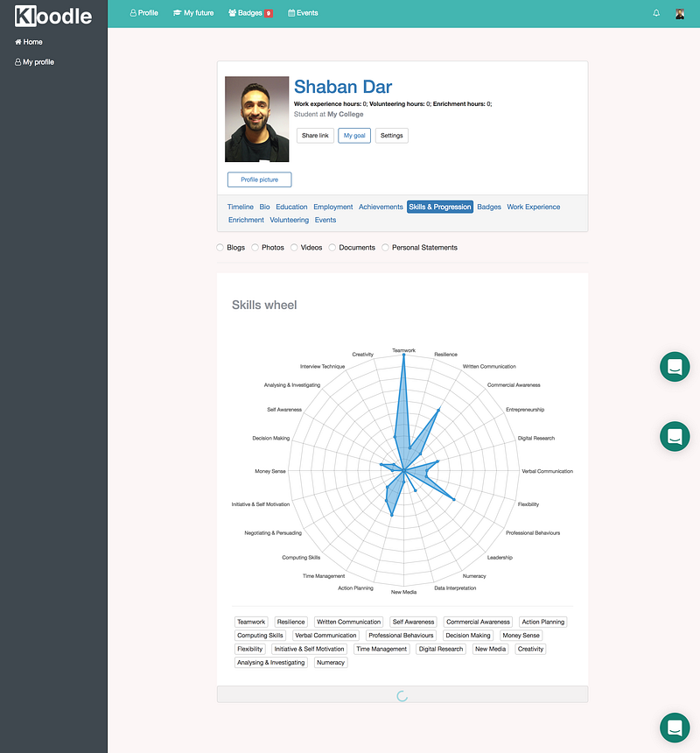
Task: Click the Teamwork skill tag
Action: pos(251,623)
